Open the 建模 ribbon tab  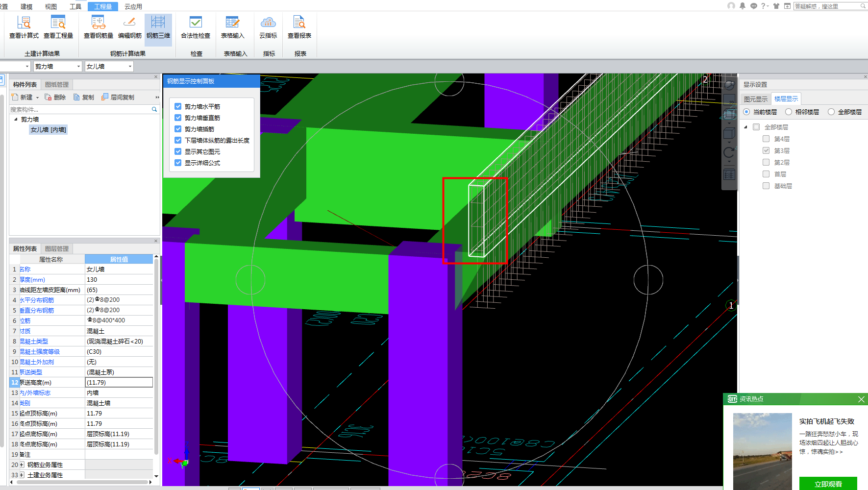click(26, 6)
